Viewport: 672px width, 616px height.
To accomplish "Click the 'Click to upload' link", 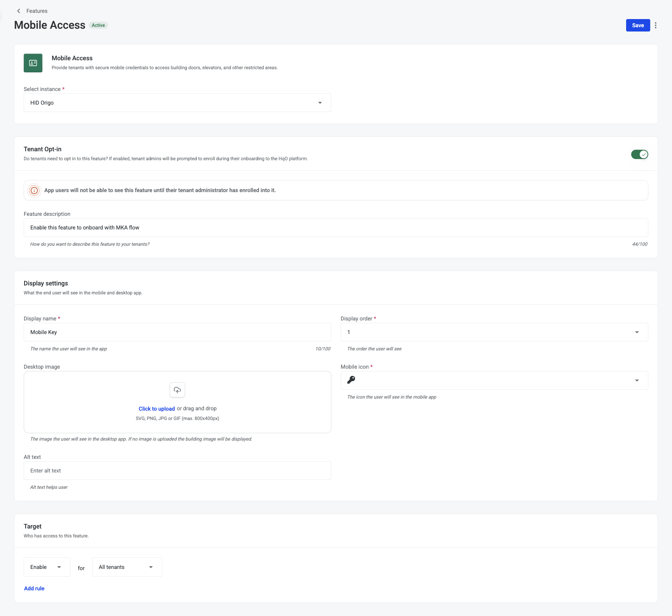I will (157, 409).
